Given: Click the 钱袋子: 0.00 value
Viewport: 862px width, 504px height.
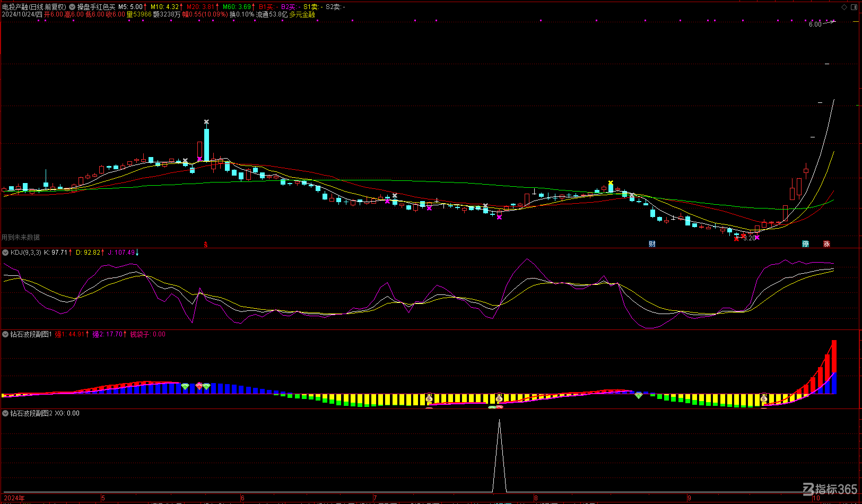Looking at the screenshot, I should pos(148,334).
